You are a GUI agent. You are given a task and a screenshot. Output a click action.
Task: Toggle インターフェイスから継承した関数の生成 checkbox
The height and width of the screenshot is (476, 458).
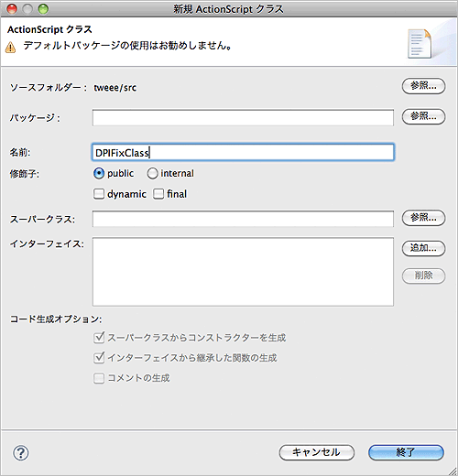99,358
